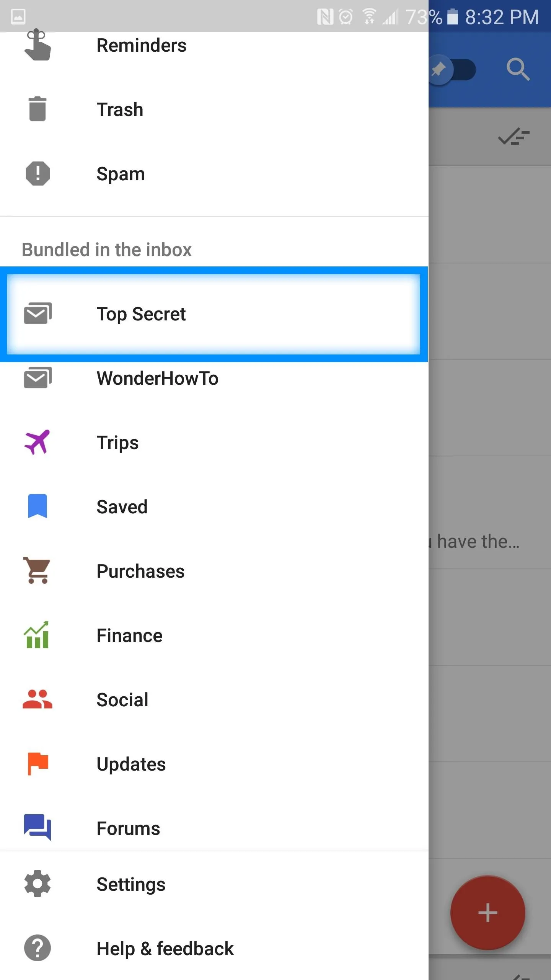This screenshot has width=551, height=980.
Task: Tap the orange Updates flag icon
Action: 38,763
